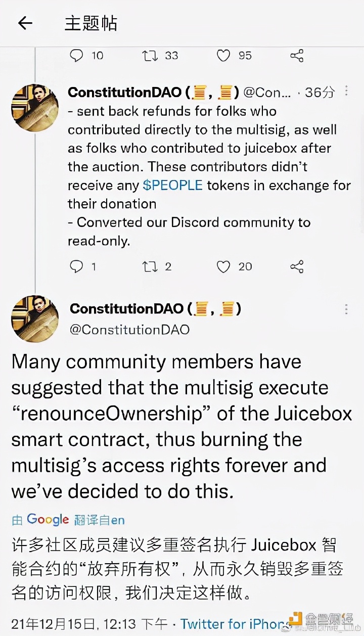
Task: Open ConstitutionDAO avatar on refunds tweet
Action: (35, 108)
